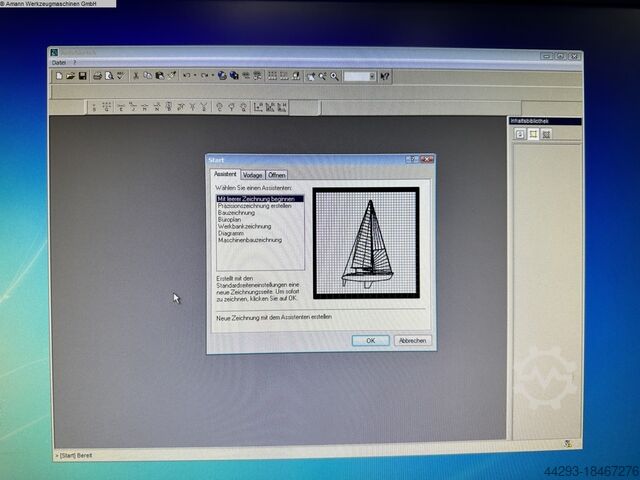Click the New document icon in toolbar
This screenshot has height=480, width=640.
click(x=60, y=76)
